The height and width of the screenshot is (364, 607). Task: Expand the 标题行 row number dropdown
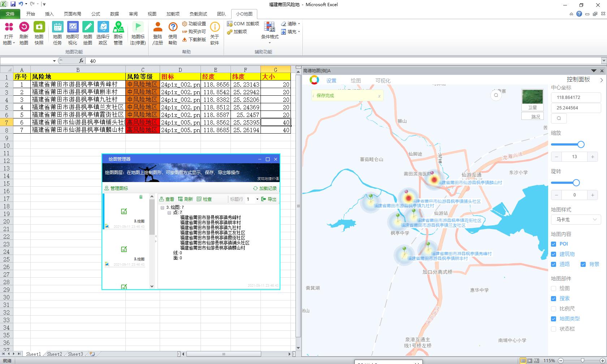257,199
